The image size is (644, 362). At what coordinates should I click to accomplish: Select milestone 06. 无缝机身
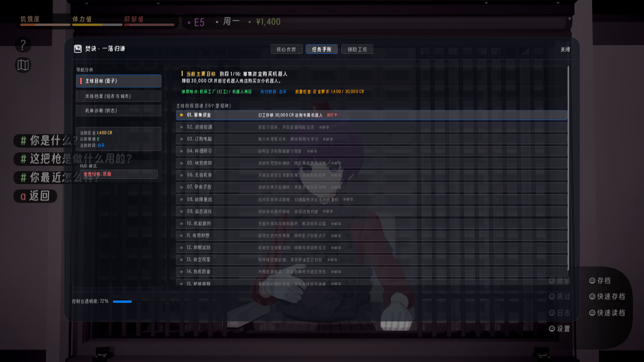[x=372, y=175]
